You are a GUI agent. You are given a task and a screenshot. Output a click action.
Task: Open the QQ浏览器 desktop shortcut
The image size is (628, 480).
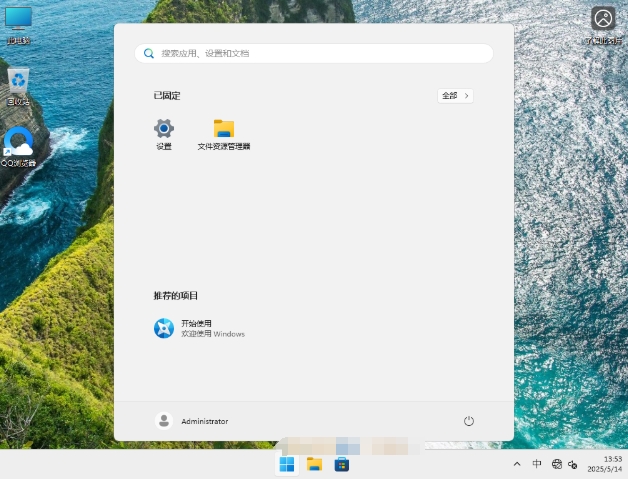[x=18, y=144]
